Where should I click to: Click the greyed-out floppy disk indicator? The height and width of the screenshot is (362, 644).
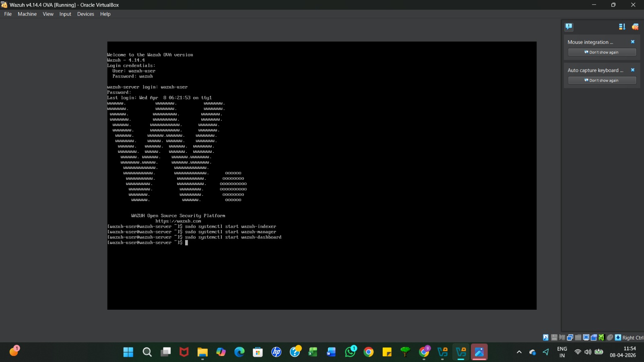pyautogui.click(x=554, y=337)
